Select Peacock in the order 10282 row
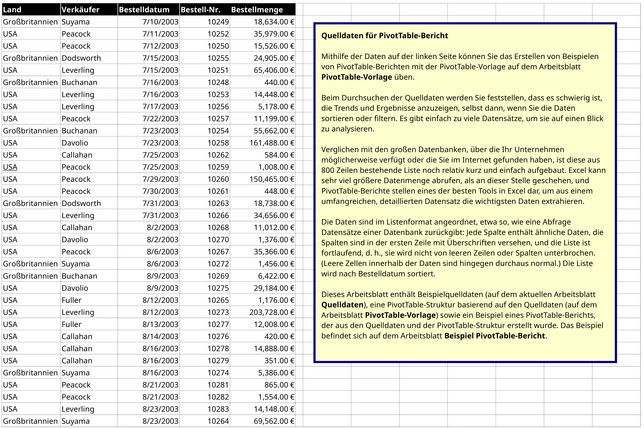 89,397
